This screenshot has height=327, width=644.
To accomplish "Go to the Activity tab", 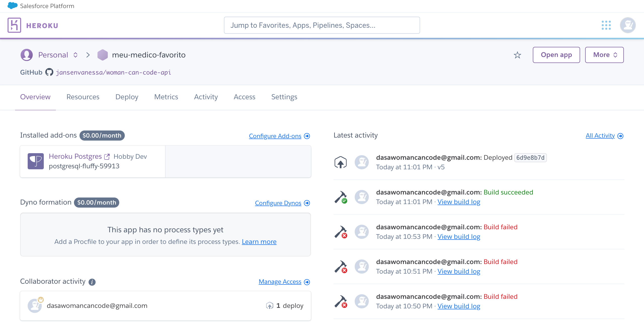I will click(x=206, y=97).
